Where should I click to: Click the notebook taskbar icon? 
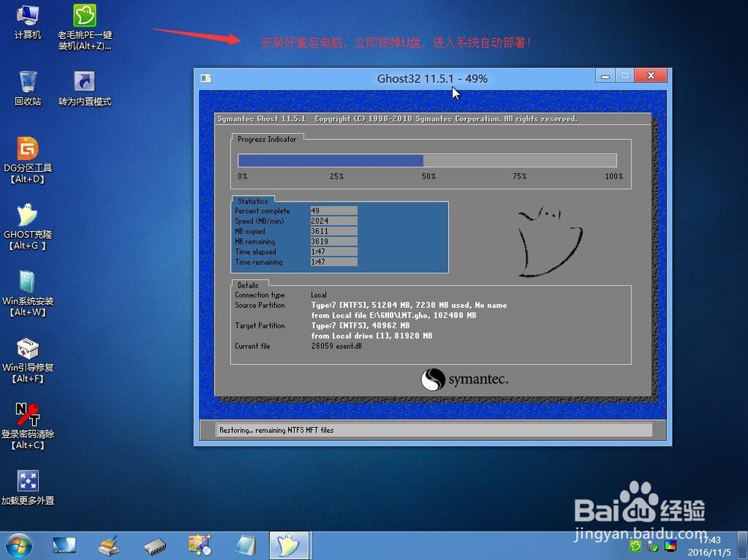coord(245,546)
